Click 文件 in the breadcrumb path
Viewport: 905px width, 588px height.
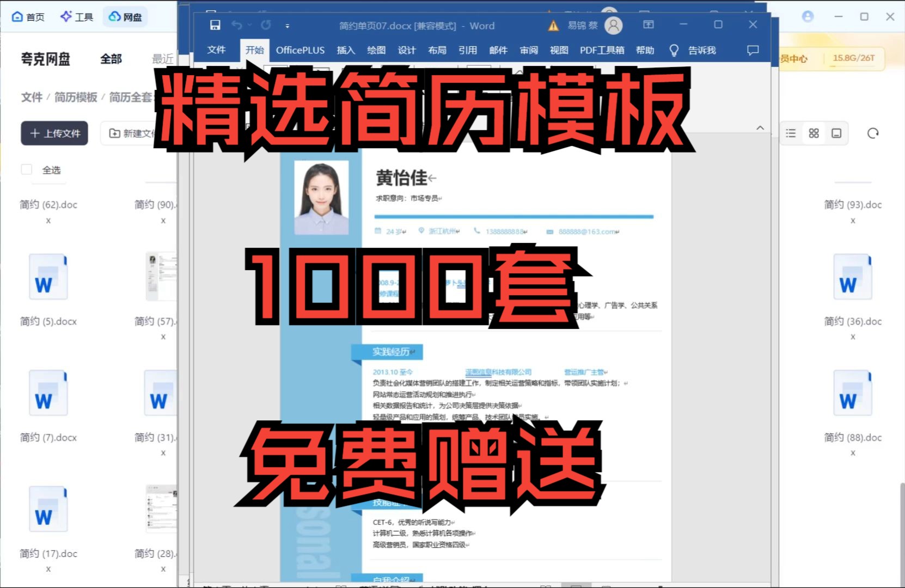[32, 97]
